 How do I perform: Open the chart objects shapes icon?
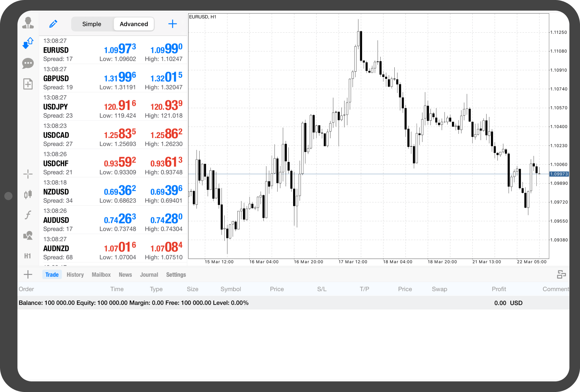point(28,235)
